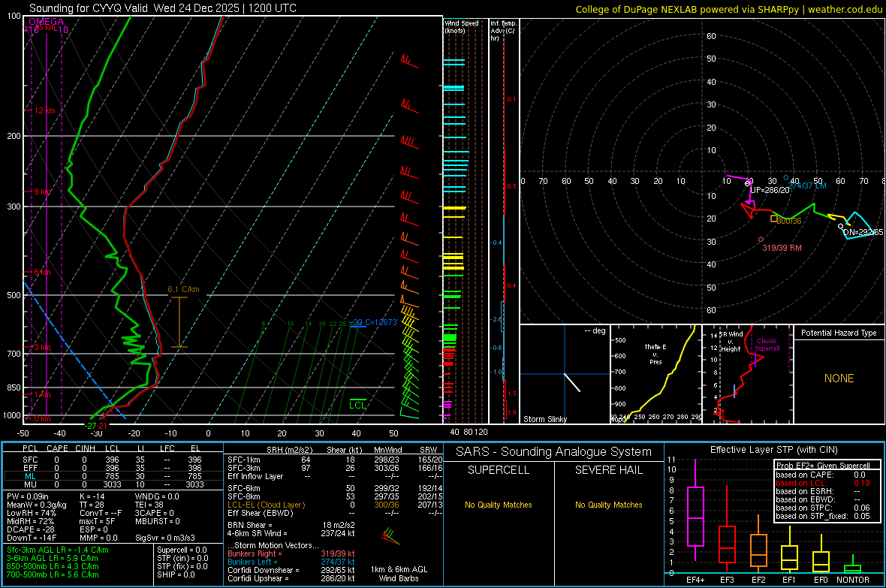Click the WNDG = 0.0 value
This screenshot has width=886, height=588.
click(157, 496)
